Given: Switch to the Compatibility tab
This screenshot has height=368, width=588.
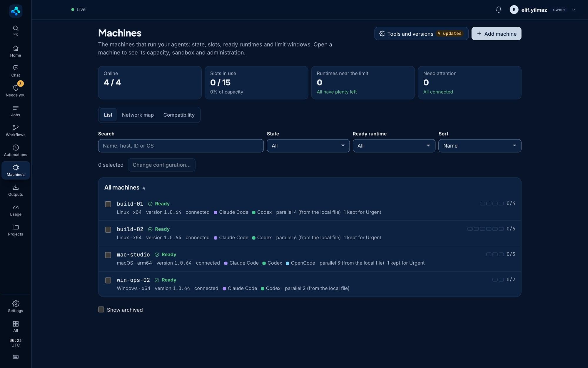Looking at the screenshot, I should click(x=179, y=115).
